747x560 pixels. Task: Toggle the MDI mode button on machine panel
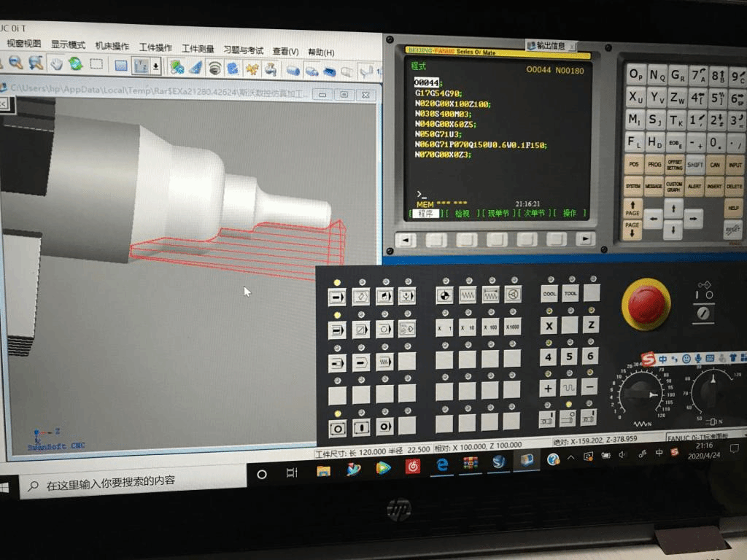pos(384,296)
